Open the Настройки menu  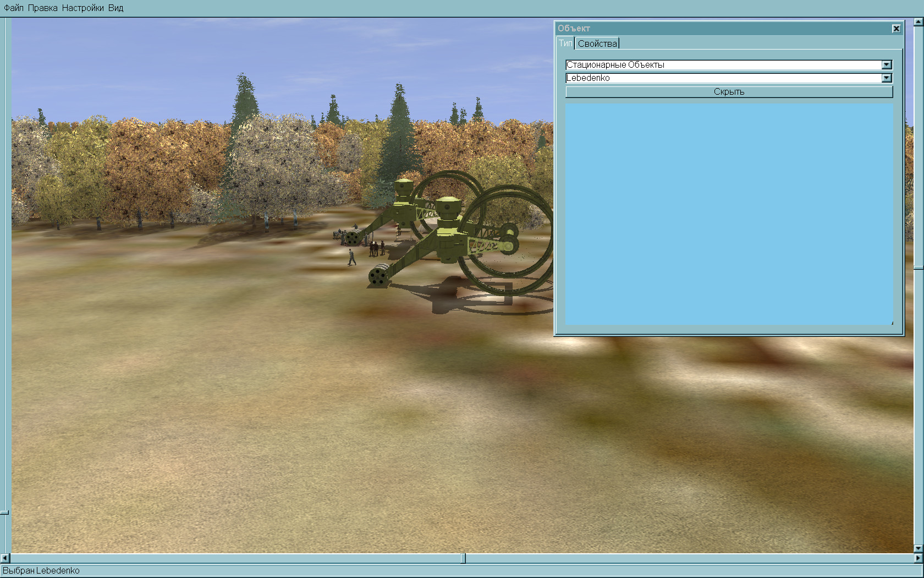tap(82, 8)
